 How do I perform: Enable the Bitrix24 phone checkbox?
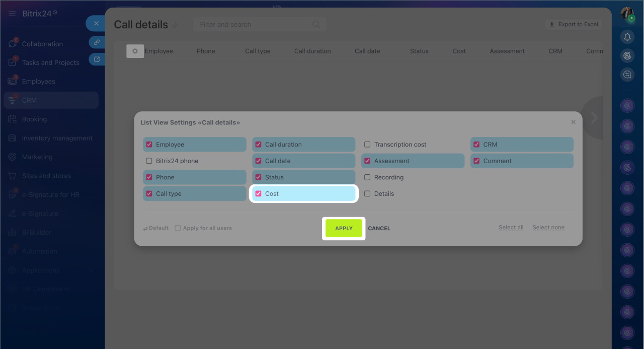point(149,161)
